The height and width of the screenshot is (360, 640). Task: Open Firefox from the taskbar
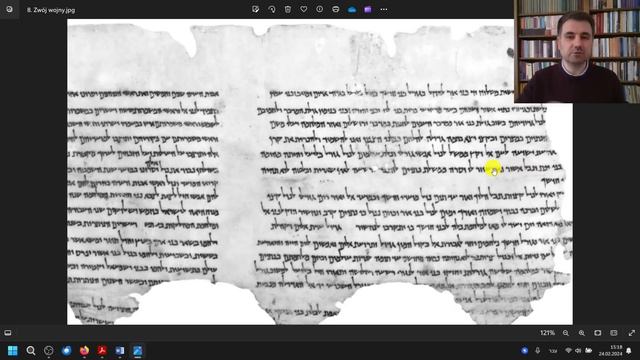point(84,351)
